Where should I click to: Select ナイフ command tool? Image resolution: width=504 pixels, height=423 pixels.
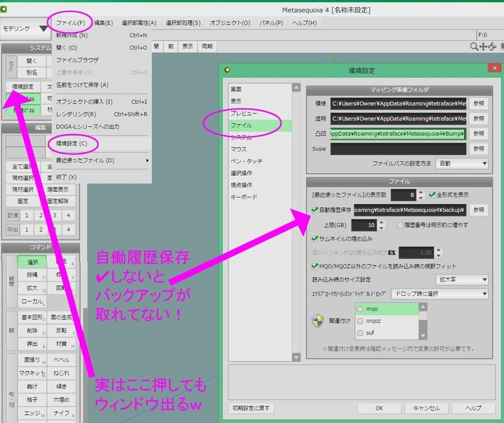point(62,413)
